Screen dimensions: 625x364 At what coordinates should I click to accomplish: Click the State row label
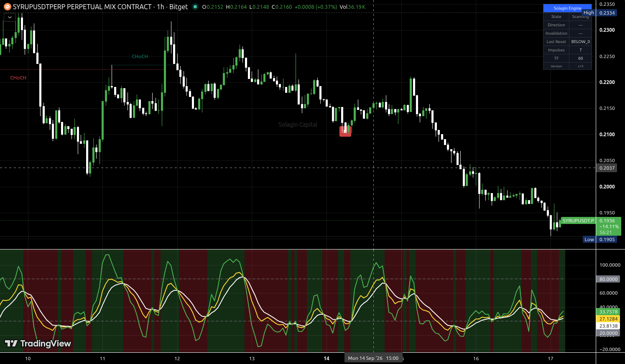(556, 17)
